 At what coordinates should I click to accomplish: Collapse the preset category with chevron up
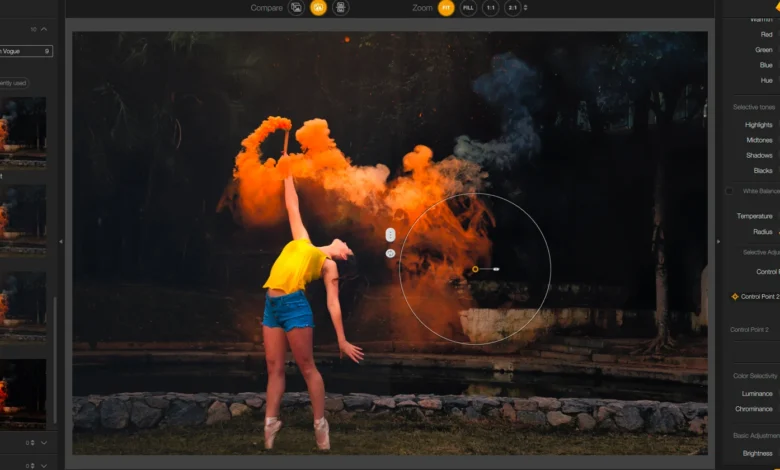[44, 29]
